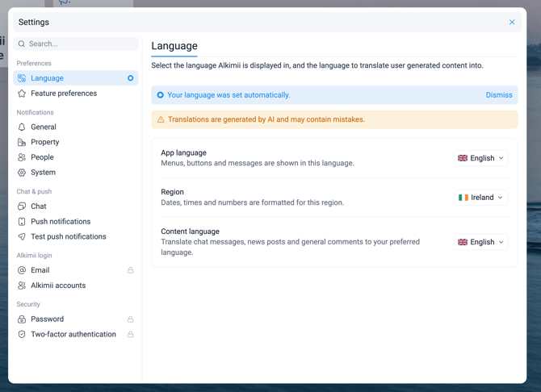Click the building icon next to Property
Screen dimensions: 541x392
point(22,142)
